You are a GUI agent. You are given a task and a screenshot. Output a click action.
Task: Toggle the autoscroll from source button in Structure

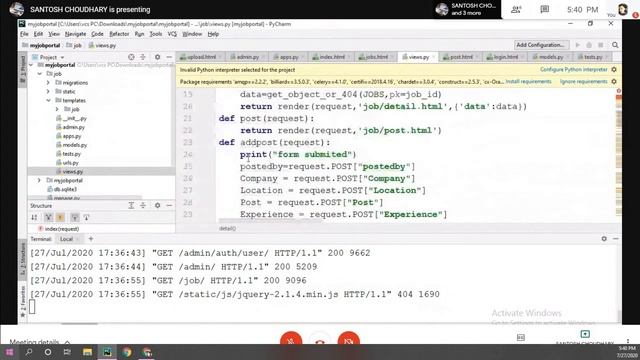click(x=86, y=217)
